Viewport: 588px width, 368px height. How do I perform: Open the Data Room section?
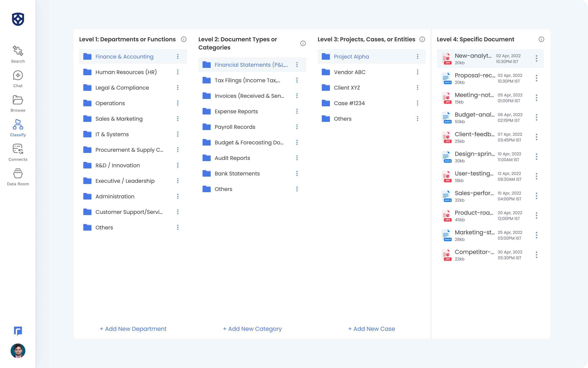tap(18, 177)
